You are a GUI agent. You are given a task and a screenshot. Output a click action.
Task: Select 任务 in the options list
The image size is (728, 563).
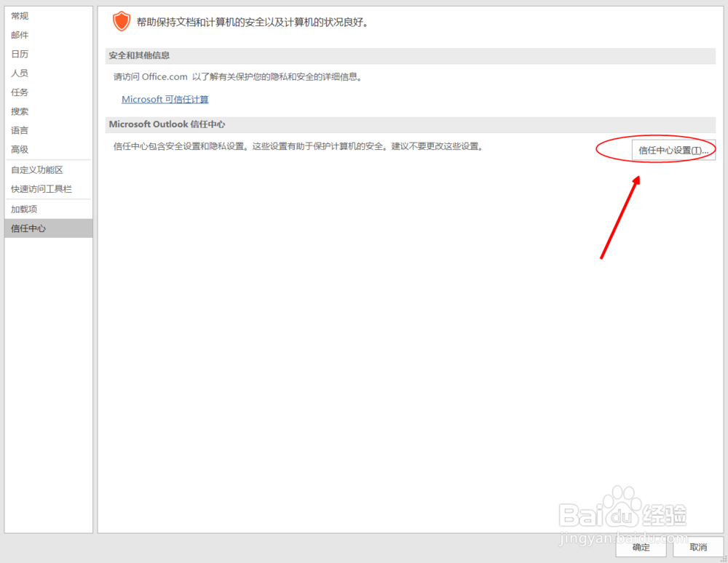48,92
